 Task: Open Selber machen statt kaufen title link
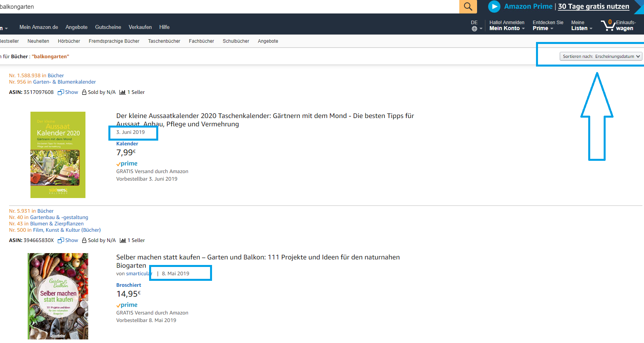[x=258, y=261]
